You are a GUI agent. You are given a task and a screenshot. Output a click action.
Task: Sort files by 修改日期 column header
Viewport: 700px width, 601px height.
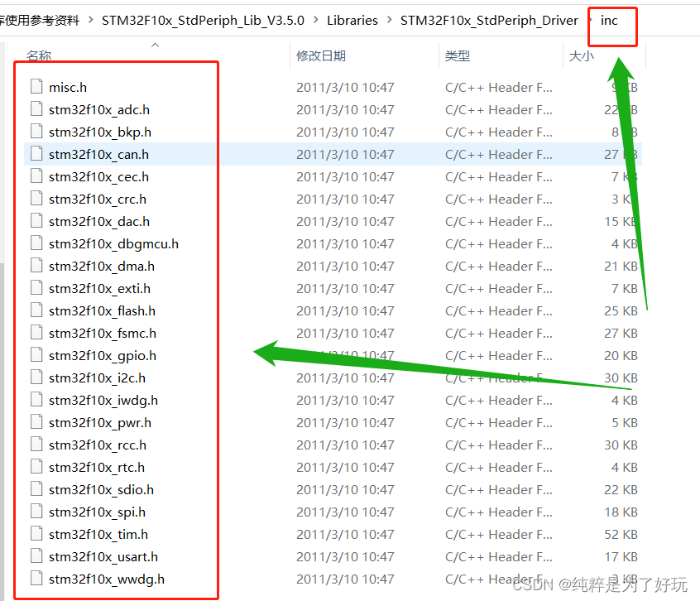click(321, 55)
